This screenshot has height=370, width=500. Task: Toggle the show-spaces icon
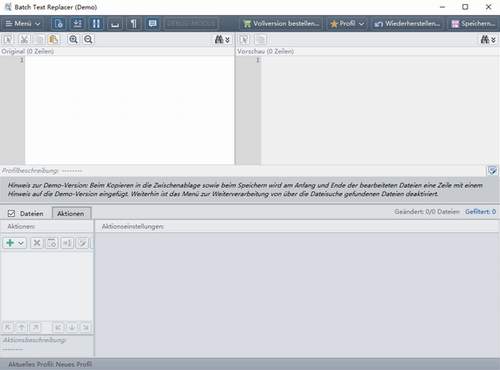click(x=115, y=24)
